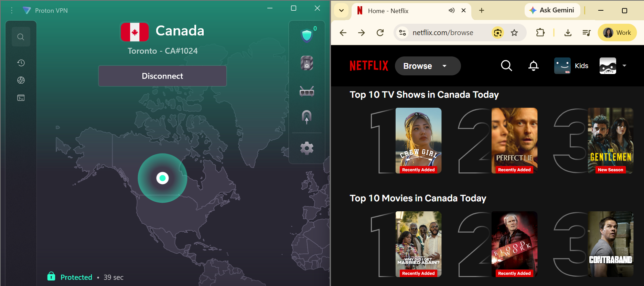The image size is (644, 286).
Task: Open recent connections history icon in Proton VPN
Action: tap(21, 63)
